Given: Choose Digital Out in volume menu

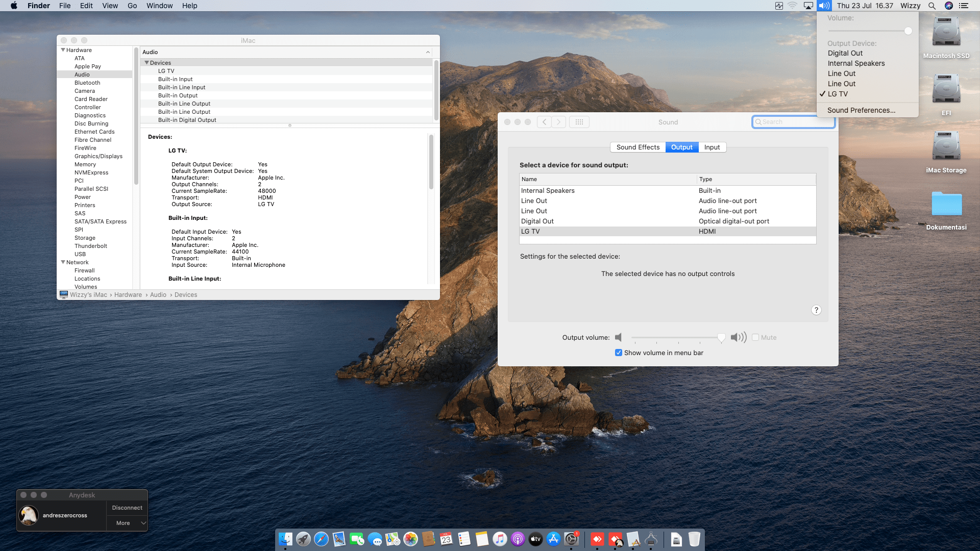Looking at the screenshot, I should (868, 53).
